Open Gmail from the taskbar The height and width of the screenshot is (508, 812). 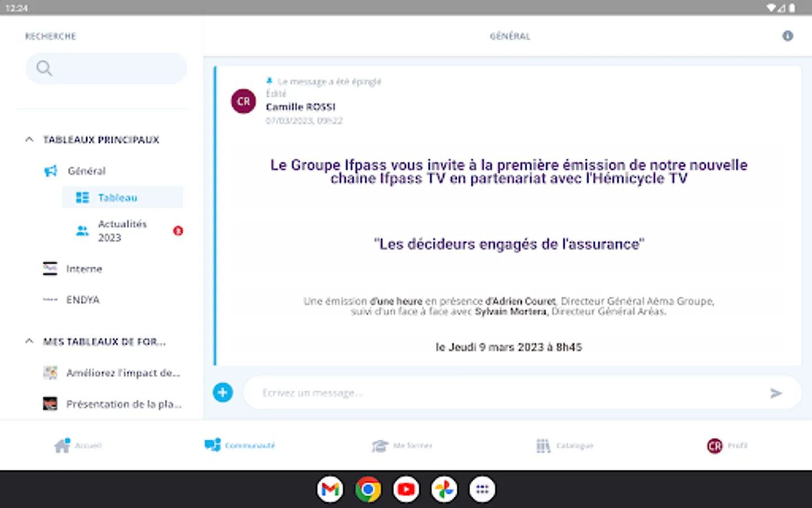point(330,489)
